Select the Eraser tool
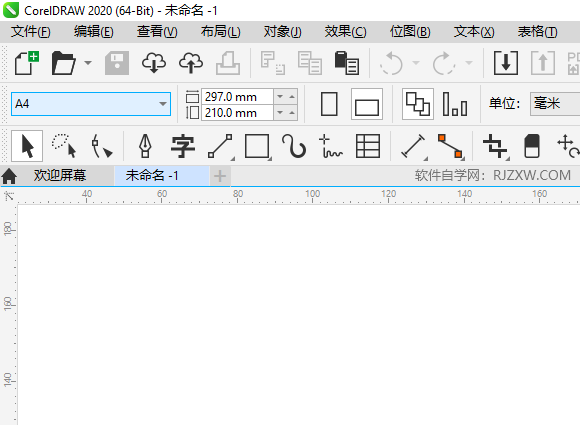The width and height of the screenshot is (580, 425). (532, 146)
